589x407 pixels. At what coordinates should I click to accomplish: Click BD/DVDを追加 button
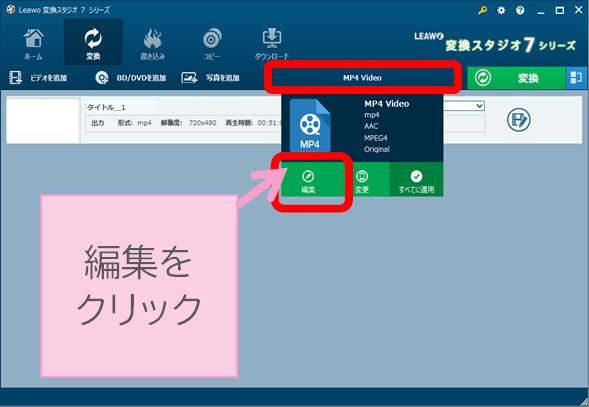pyautogui.click(x=130, y=78)
